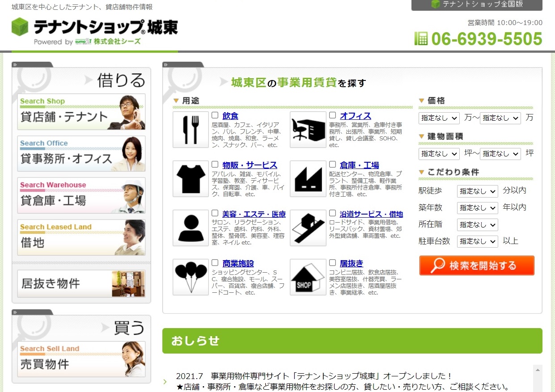The image size is (555, 392).
Task: Click the person silhouette 美容・エステ・医療 icon
Action: pos(191,228)
